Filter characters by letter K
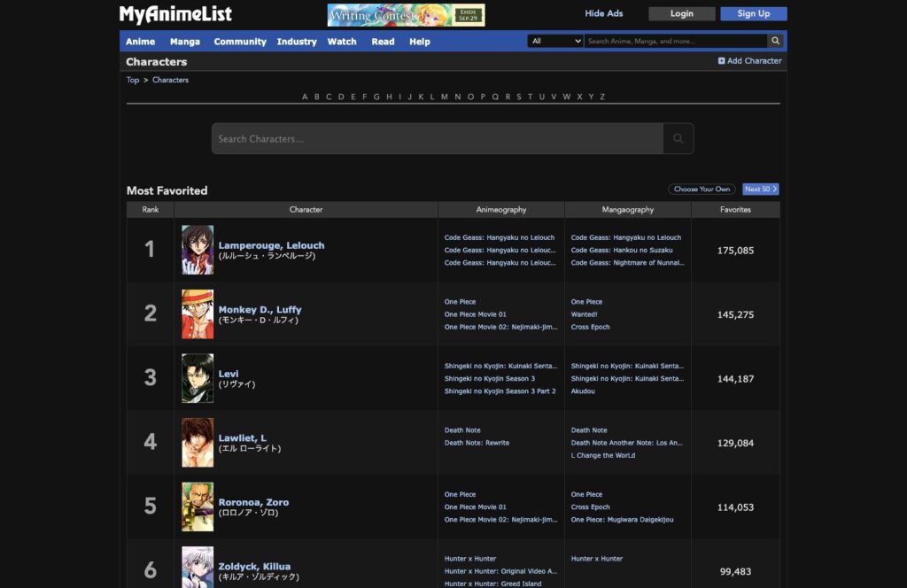 tap(421, 97)
